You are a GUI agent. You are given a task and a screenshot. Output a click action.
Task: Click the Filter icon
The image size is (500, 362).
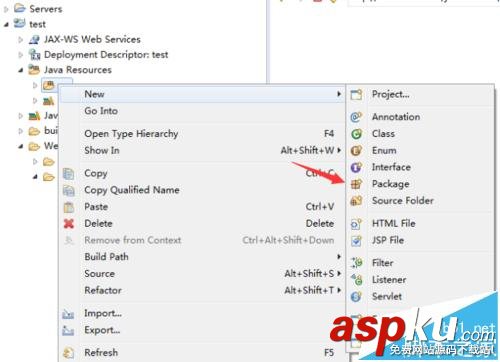pos(356,263)
